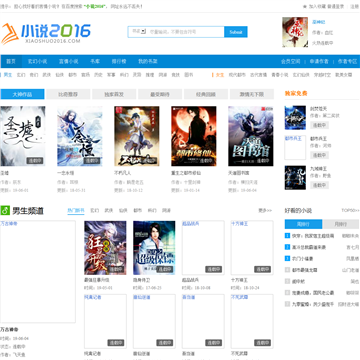Open the featured novel cover near the header
The height and width of the screenshot is (360, 360).
(295, 32)
